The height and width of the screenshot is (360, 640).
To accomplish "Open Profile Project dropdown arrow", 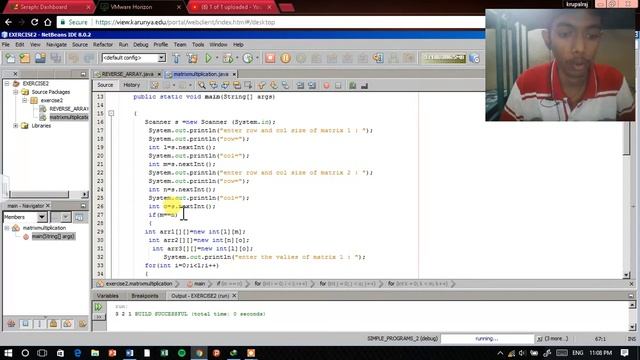I will pyautogui.click(x=257, y=58).
